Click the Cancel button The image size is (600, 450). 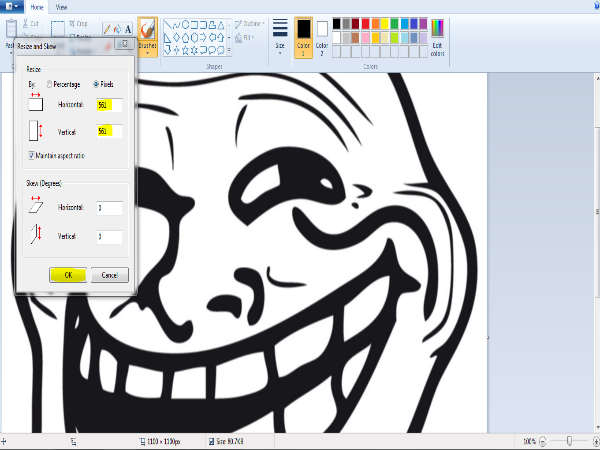click(109, 275)
